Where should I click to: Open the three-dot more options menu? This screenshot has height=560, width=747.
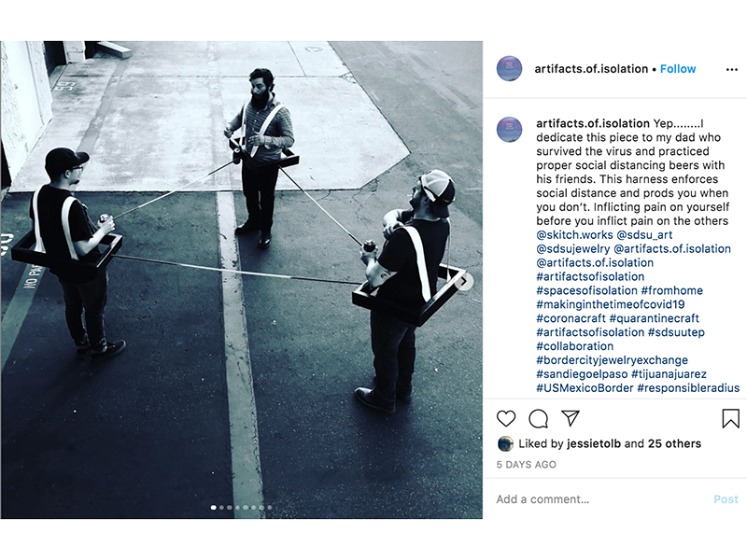pyautogui.click(x=732, y=69)
